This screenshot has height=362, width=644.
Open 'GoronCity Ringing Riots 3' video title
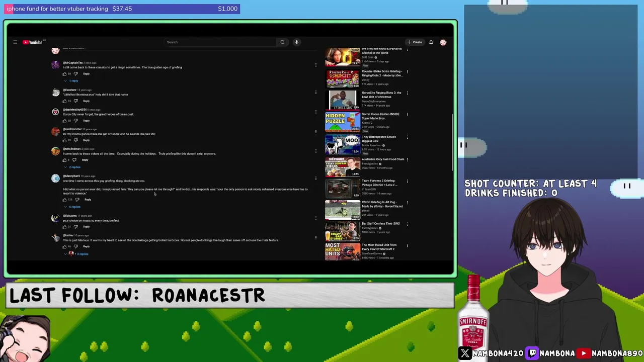381,95
